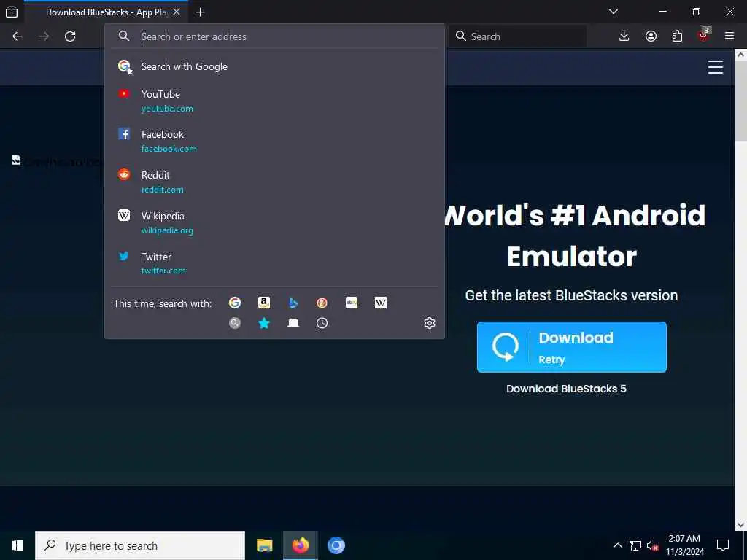Viewport: 747px width, 560px height.
Task: Open the blue circle browser icon in taskbar
Action: (336, 545)
